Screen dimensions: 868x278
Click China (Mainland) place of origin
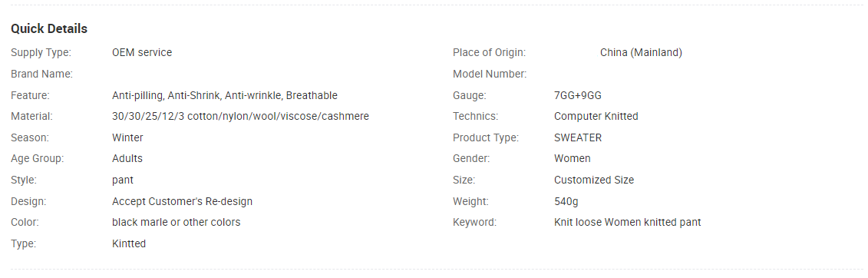(x=641, y=53)
